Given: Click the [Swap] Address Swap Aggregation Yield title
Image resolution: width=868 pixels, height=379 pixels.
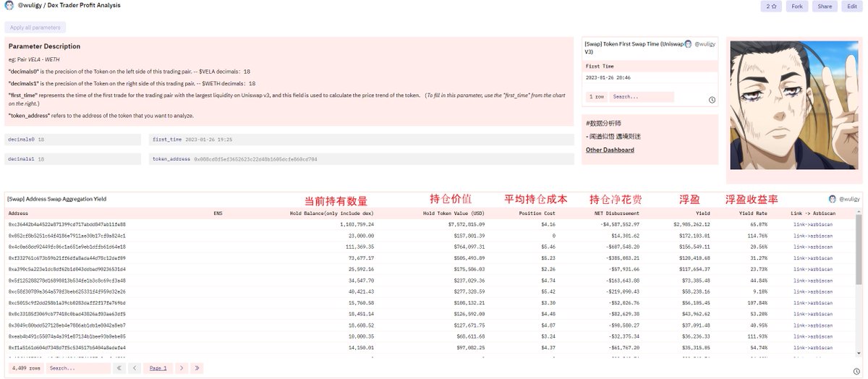Looking at the screenshot, I should [56, 198].
